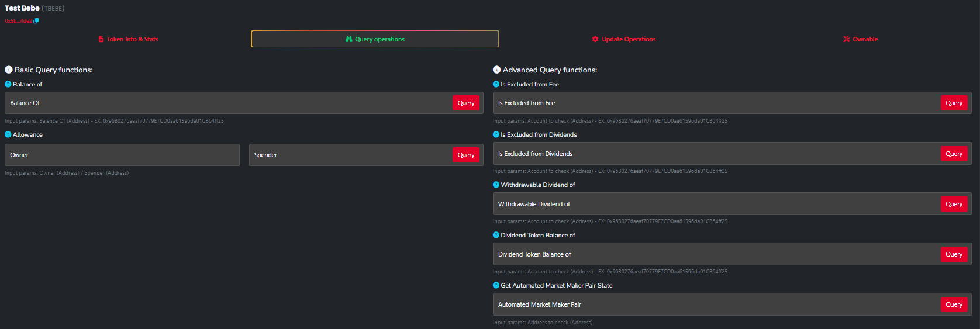Click help icon next to Is Excluded from Fee
980x329 pixels.
pyautogui.click(x=496, y=84)
